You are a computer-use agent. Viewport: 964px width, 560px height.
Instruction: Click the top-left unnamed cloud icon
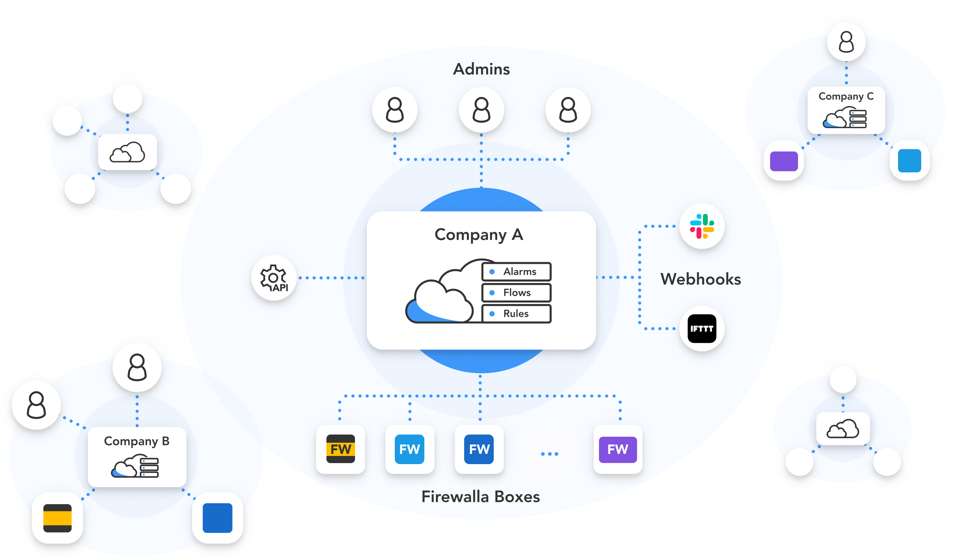click(x=128, y=152)
